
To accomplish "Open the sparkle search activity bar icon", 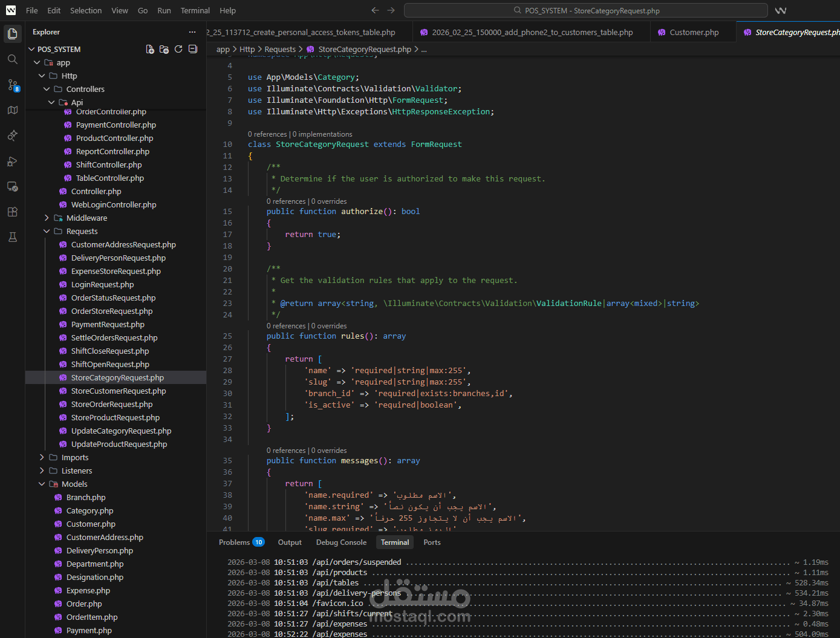I will coord(12,135).
